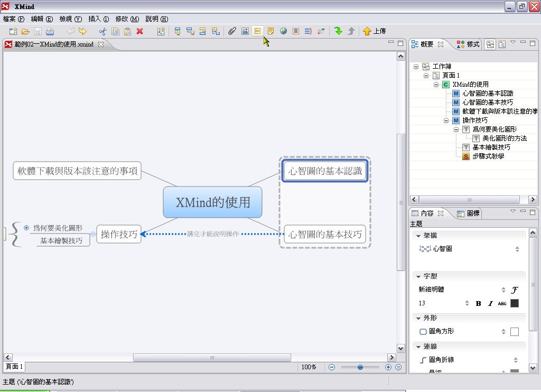The image size is (541, 392).
Task: Click the Paste clipboard icon
Action: click(127, 31)
